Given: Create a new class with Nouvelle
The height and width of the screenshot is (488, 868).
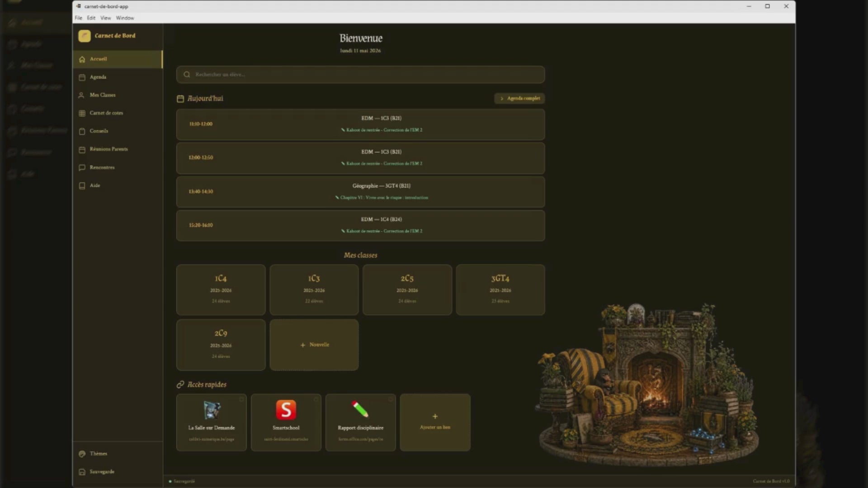Looking at the screenshot, I should pyautogui.click(x=314, y=345).
